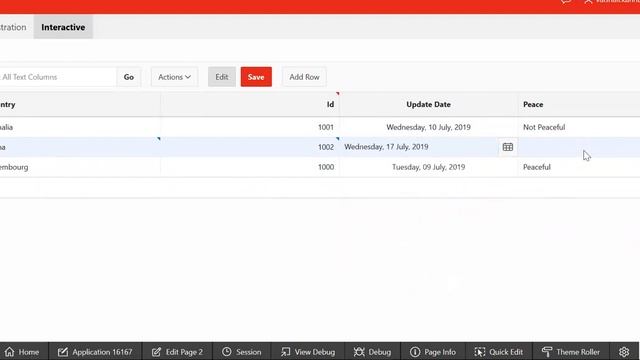Viewport: 640px width, 360px height.
Task: Open Edit Page 2
Action: pos(178,351)
